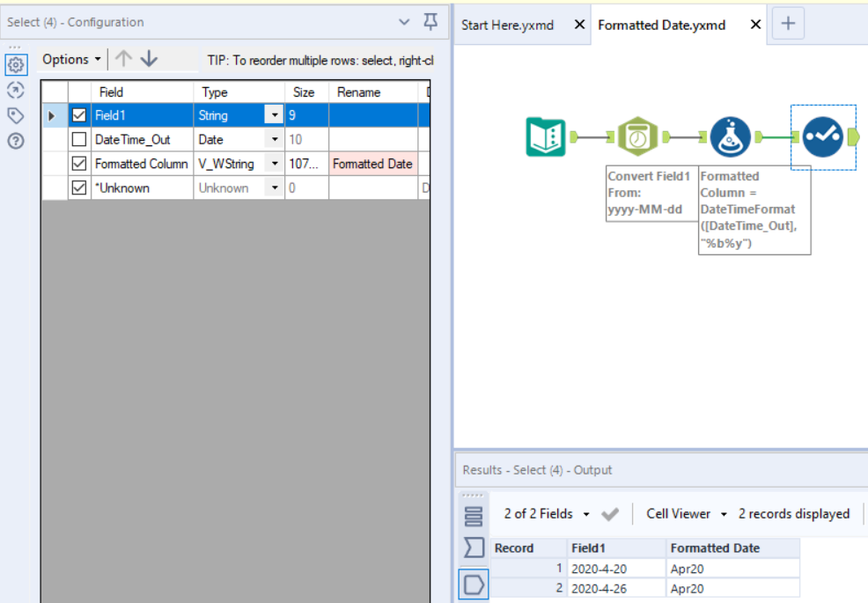
Task: Switch to Start Here.yxmd tab
Action: pos(508,26)
